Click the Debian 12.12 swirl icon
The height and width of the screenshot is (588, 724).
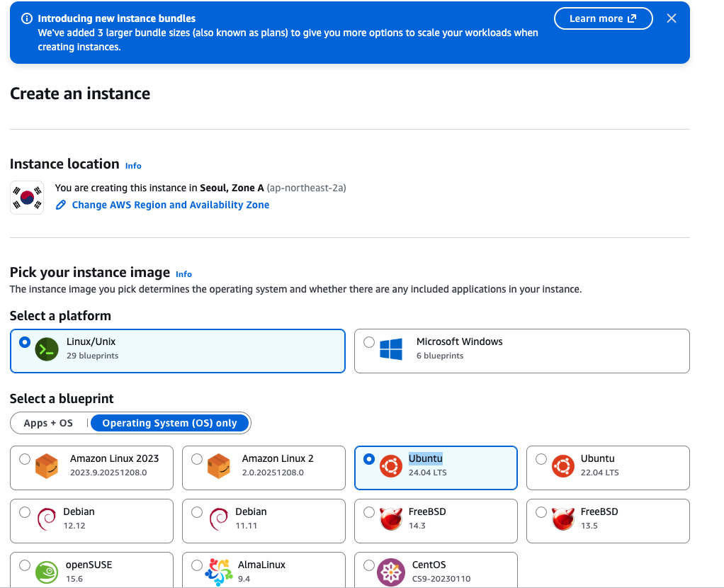point(46,519)
